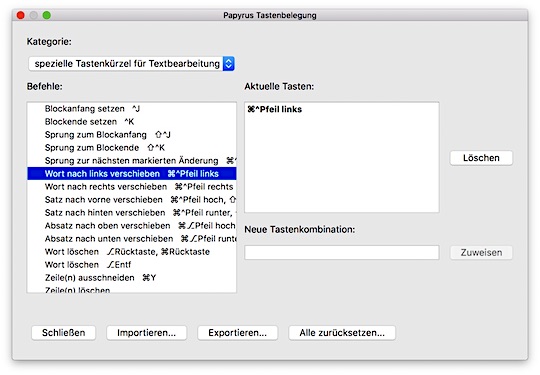Click the green zoom window button
The width and height of the screenshot is (540, 375).
pyautogui.click(x=46, y=15)
